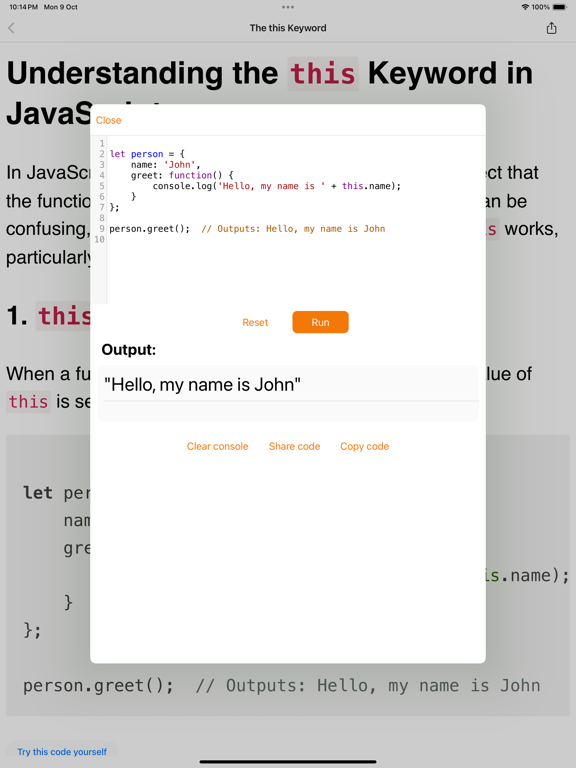Viewport: 576px width, 768px height.
Task: Open the share icon in the top bar
Action: (552, 28)
